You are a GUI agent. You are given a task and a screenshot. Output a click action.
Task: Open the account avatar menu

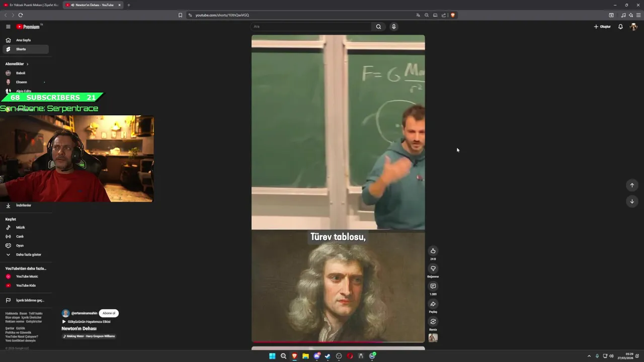tap(633, 27)
